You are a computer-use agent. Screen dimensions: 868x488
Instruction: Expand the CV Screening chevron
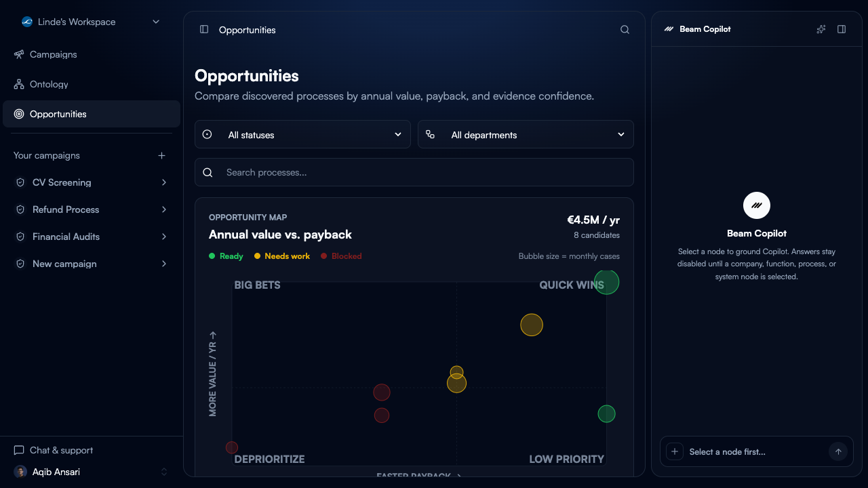pyautogui.click(x=164, y=182)
